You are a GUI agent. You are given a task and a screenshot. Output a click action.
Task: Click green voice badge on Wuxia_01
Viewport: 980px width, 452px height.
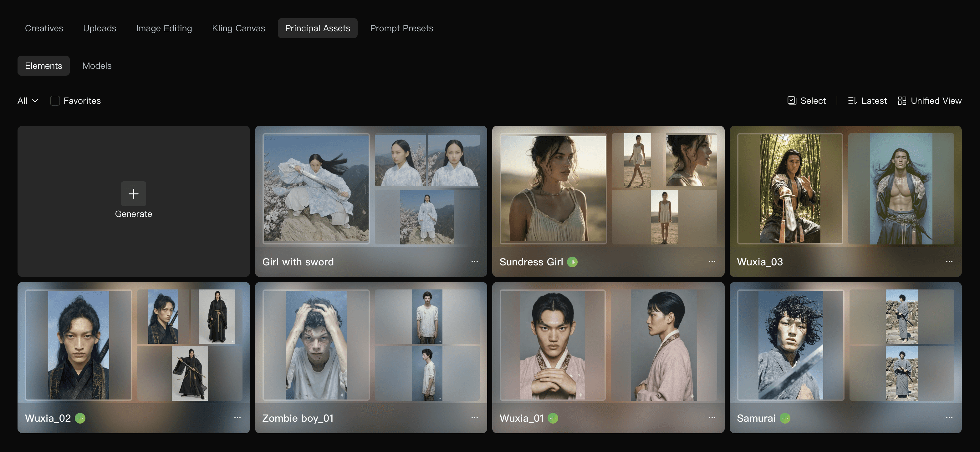553,418
